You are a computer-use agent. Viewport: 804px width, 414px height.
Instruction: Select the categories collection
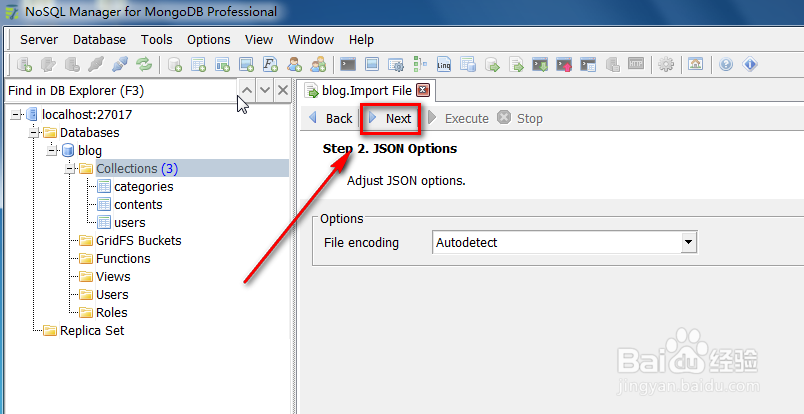pyautogui.click(x=144, y=187)
